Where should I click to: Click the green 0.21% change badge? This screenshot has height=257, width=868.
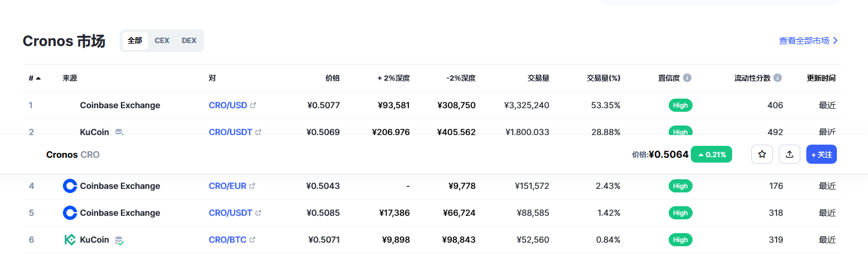pos(711,154)
